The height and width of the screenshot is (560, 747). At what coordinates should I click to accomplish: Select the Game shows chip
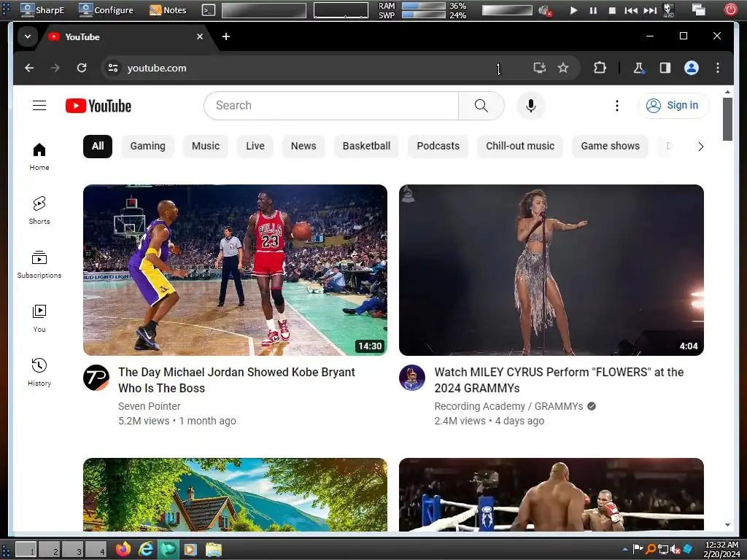tap(611, 146)
